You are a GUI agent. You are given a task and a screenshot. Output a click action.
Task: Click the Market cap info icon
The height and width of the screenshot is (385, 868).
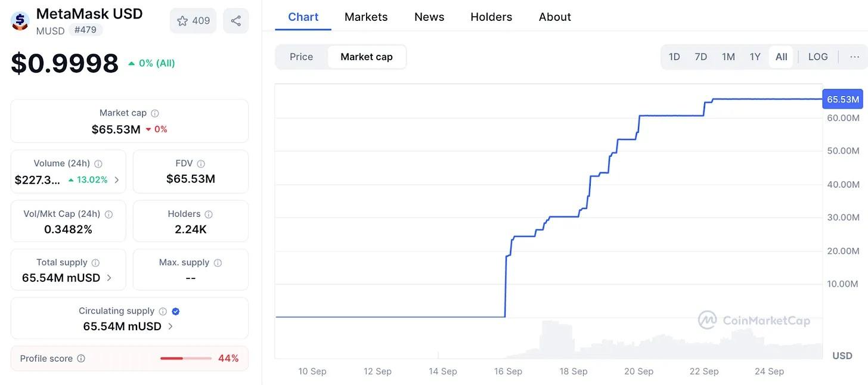point(156,113)
